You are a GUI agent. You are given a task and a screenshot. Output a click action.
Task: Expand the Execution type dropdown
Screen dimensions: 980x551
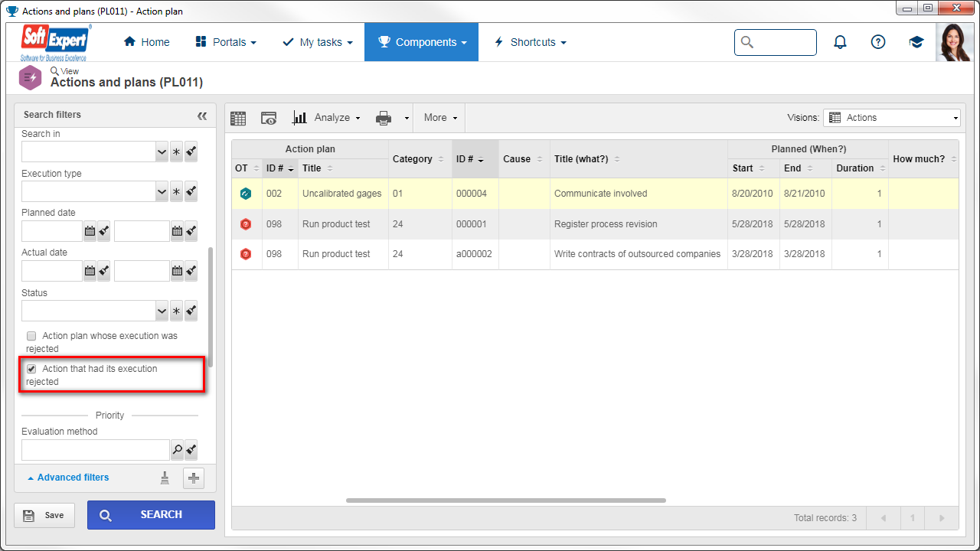tap(162, 191)
